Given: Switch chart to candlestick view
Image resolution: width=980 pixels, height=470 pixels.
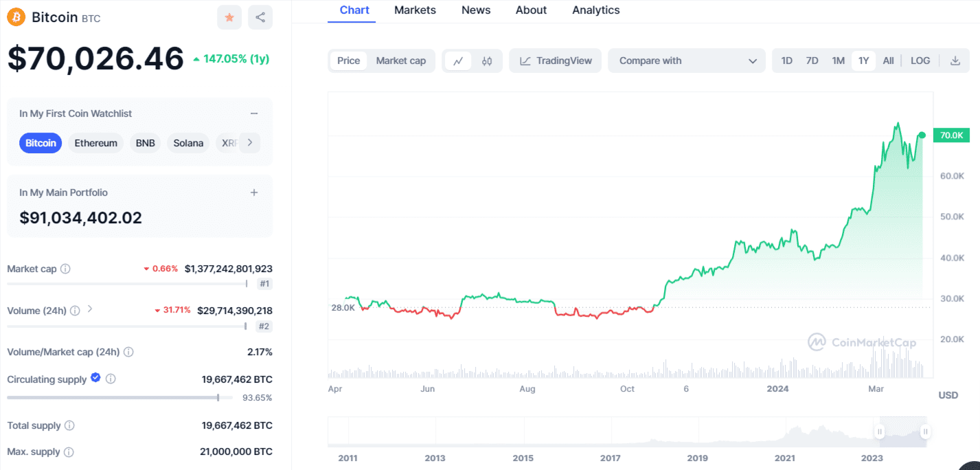Looking at the screenshot, I should click(487, 60).
